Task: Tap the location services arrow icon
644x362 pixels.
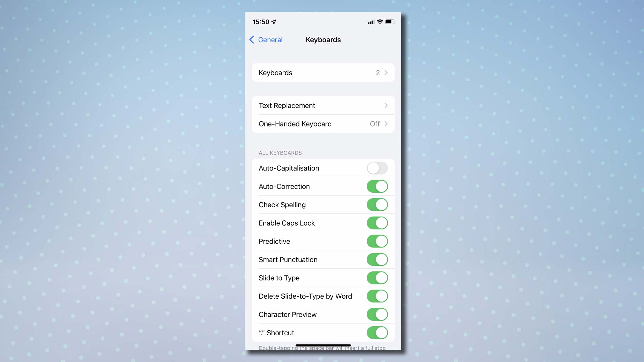Action: pos(275,22)
